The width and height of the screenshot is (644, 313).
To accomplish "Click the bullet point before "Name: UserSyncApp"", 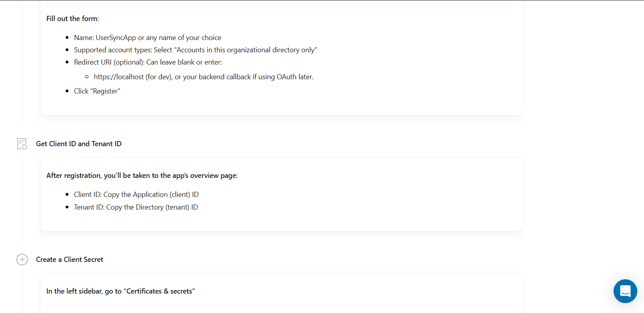I will tap(67, 38).
